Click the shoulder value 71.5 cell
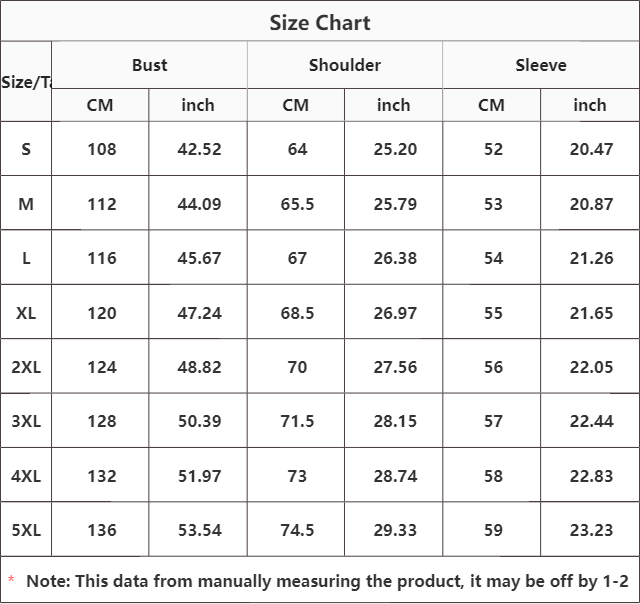The image size is (640, 604). (x=297, y=421)
